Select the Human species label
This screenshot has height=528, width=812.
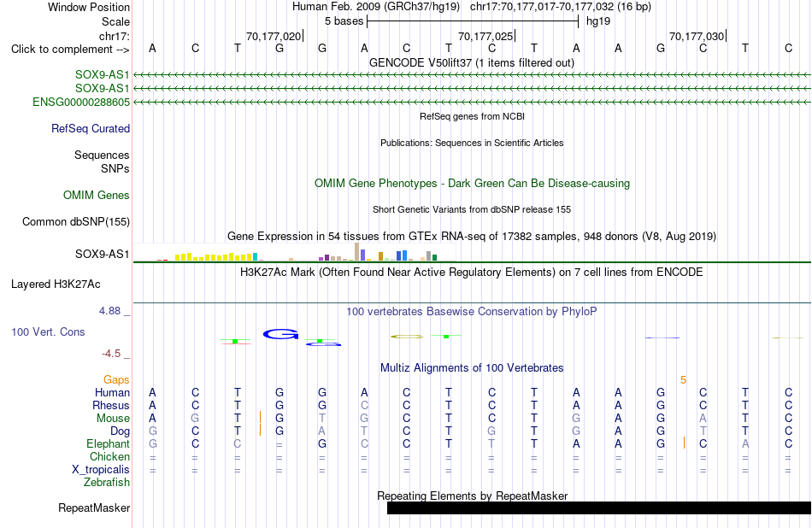(112, 393)
